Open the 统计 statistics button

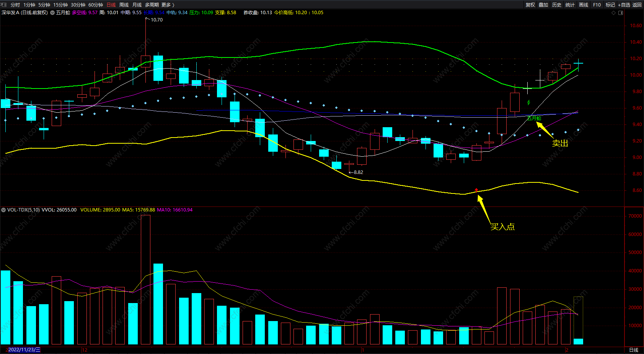(x=570, y=5)
